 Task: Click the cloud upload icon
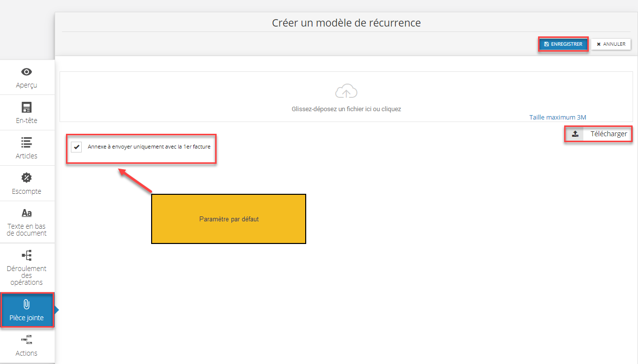coord(346,91)
